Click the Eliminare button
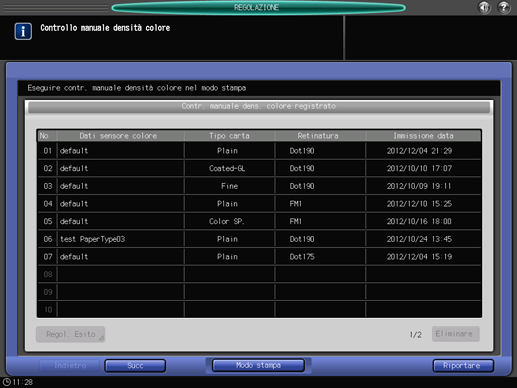The image size is (517, 388). coord(456,334)
